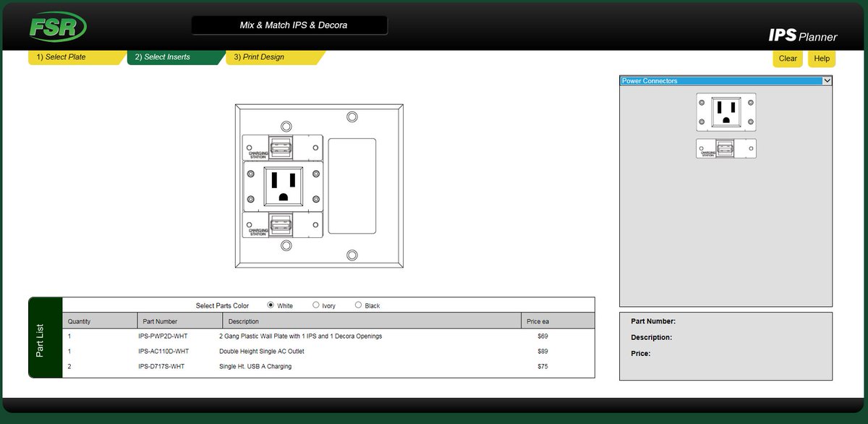Go to Select Plate step

click(77, 57)
